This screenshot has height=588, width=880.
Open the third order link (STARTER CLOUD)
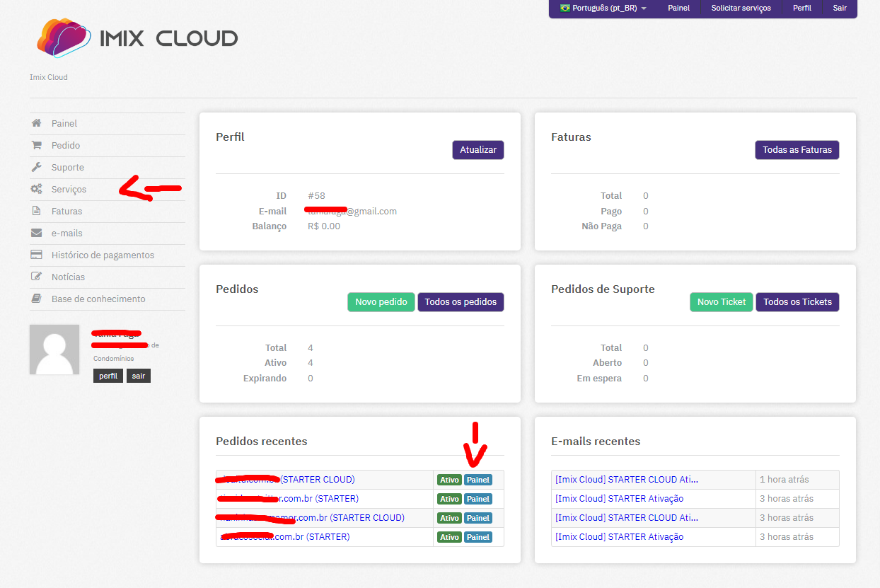312,518
